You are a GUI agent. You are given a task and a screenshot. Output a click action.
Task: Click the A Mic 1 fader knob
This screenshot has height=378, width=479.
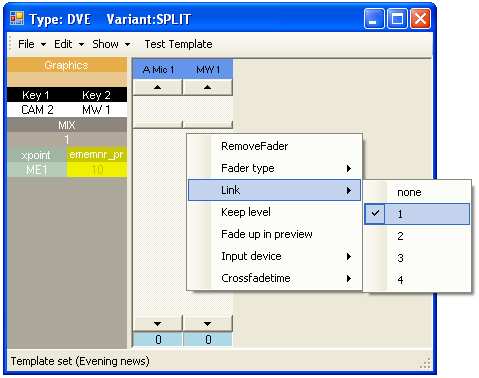(158, 125)
